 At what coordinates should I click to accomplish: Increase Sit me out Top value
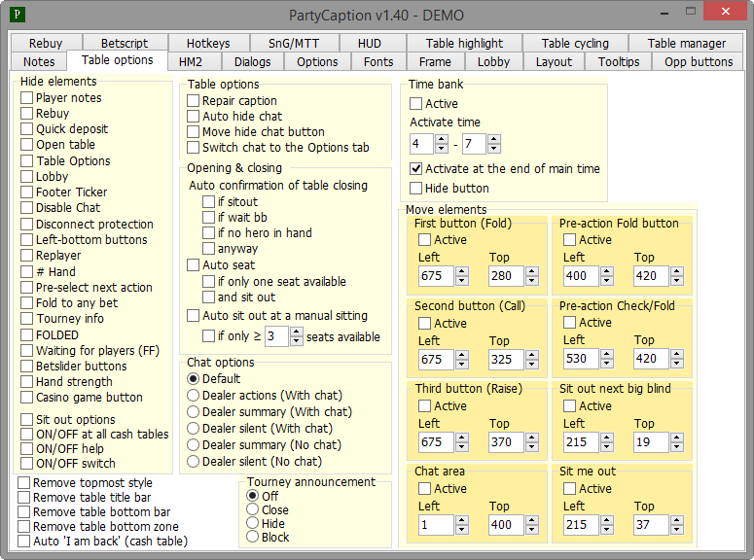click(x=677, y=520)
